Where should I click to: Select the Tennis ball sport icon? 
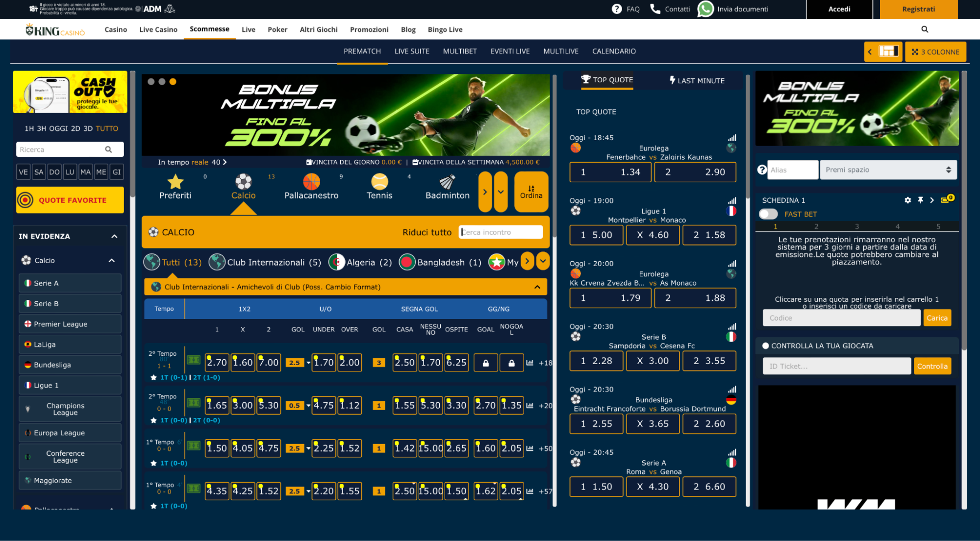click(x=379, y=182)
